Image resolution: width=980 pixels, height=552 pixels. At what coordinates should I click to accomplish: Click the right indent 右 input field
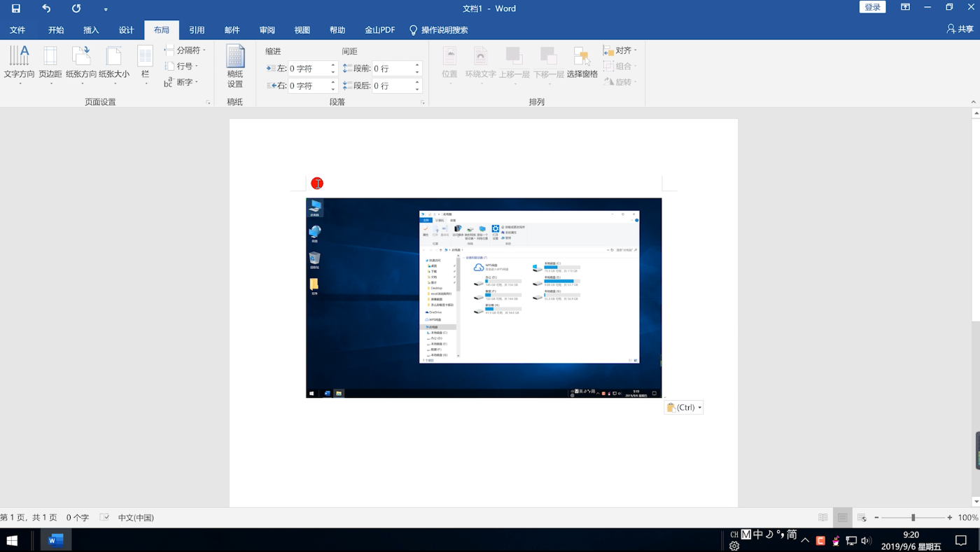(308, 85)
